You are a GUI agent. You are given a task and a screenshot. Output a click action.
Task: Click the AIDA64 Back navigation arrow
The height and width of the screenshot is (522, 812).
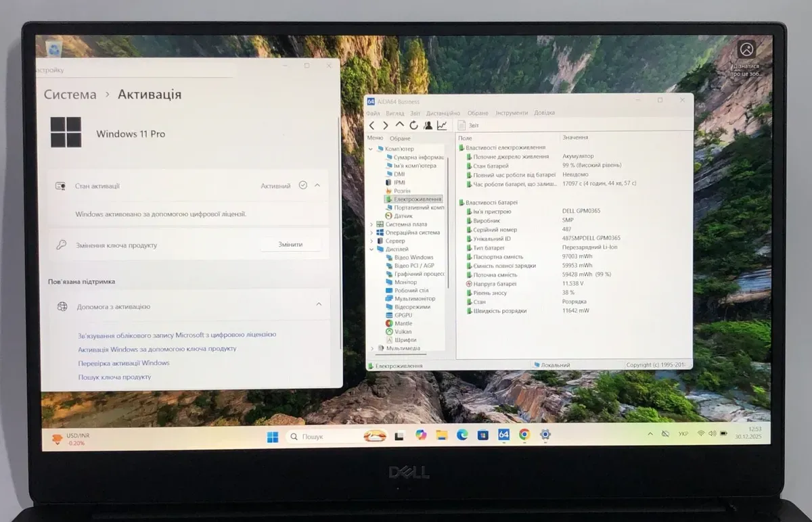(371, 125)
